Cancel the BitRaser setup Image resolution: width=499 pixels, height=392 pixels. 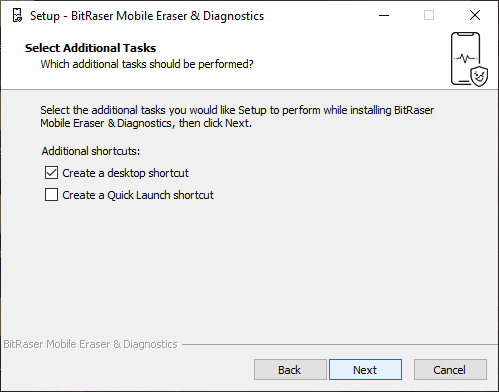point(450,370)
